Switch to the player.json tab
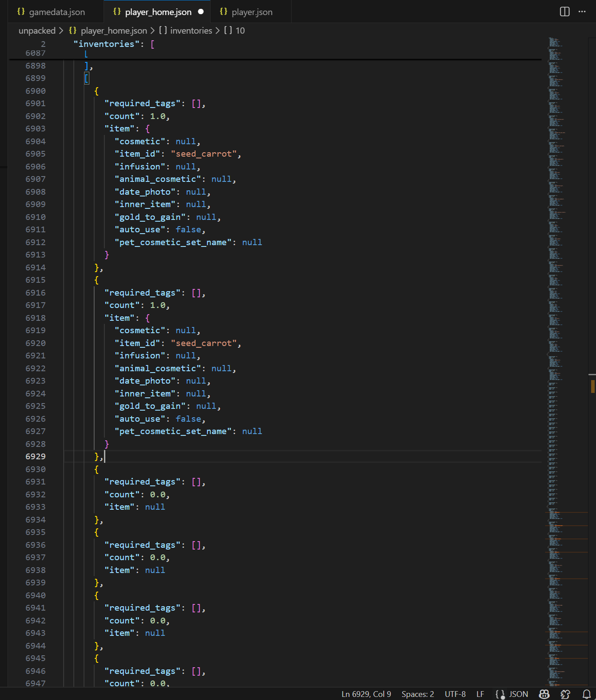 252,12
